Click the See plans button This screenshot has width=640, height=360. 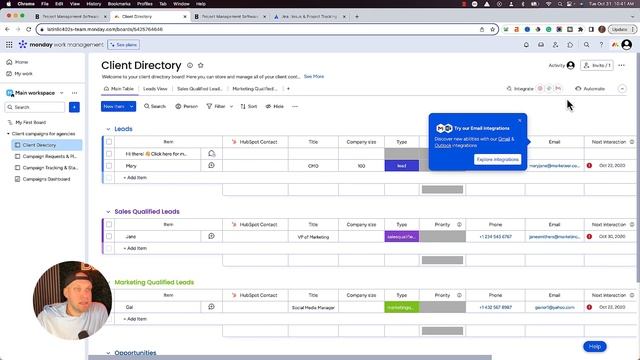pyautogui.click(x=124, y=44)
